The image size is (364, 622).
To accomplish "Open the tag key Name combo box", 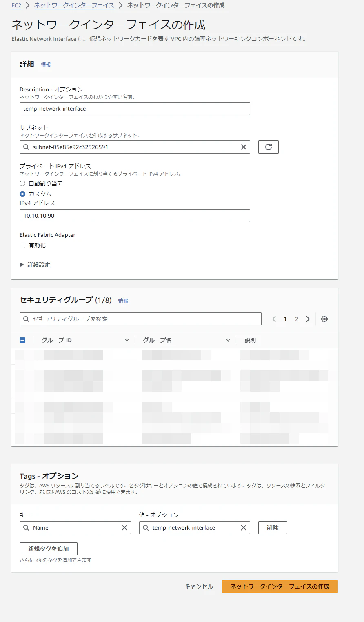I will click(75, 528).
